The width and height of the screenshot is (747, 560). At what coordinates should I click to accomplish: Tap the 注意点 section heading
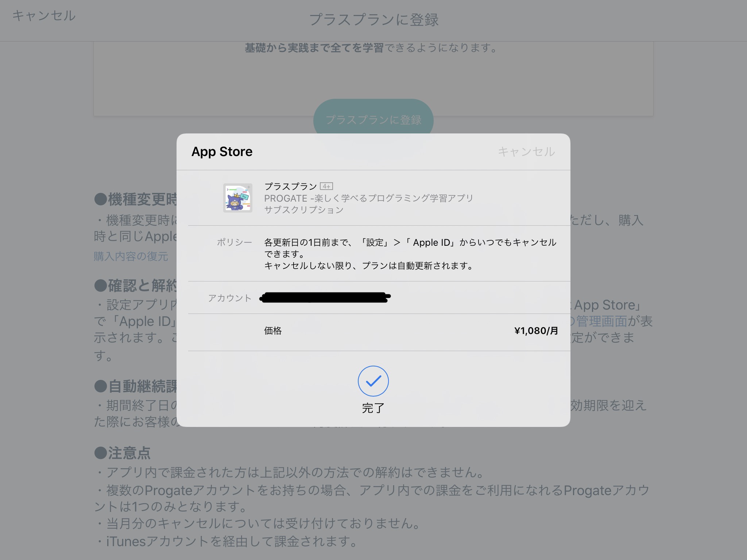[122, 453]
